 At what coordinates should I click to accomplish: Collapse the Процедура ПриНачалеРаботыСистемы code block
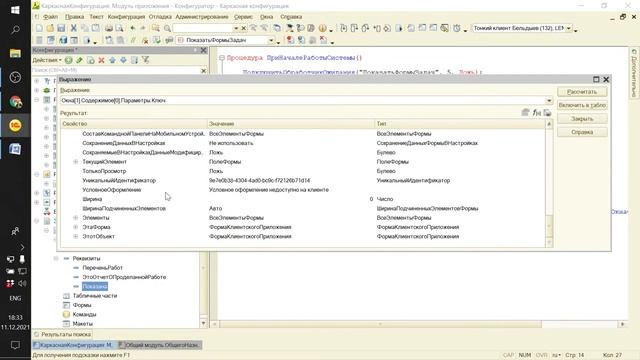click(x=222, y=58)
